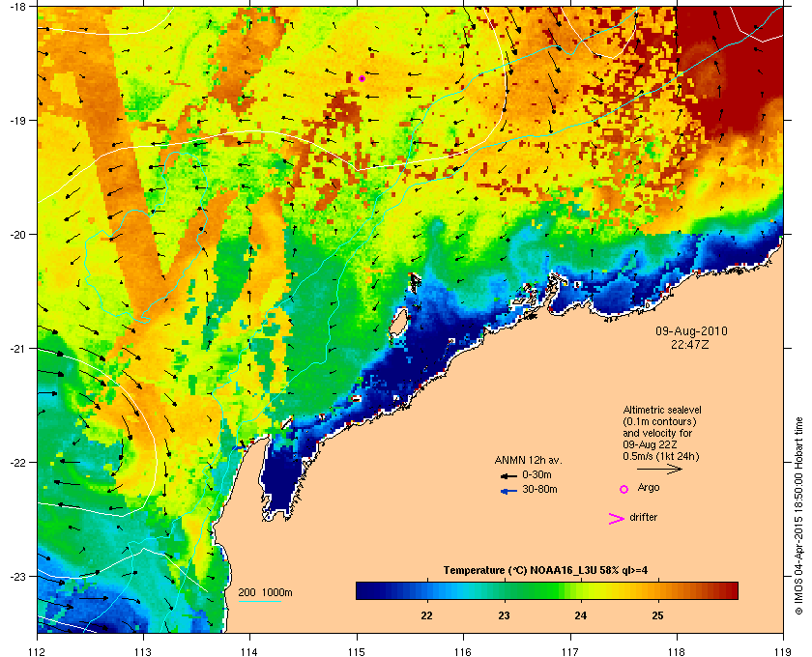Click the colorbar tick label '23'
Viewport: 812px width, 657px height.
pos(504,615)
